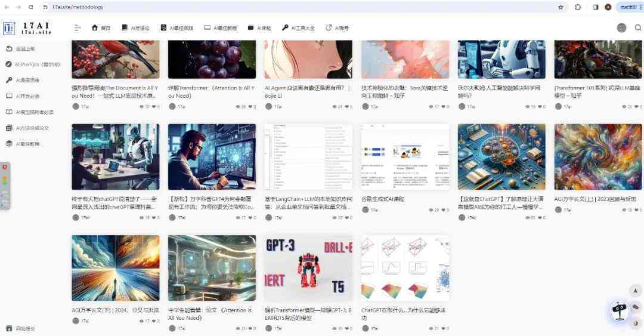Click the 17AI site logo
Image resolution: width=644 pixels, height=336 pixels.
pyautogui.click(x=27, y=28)
